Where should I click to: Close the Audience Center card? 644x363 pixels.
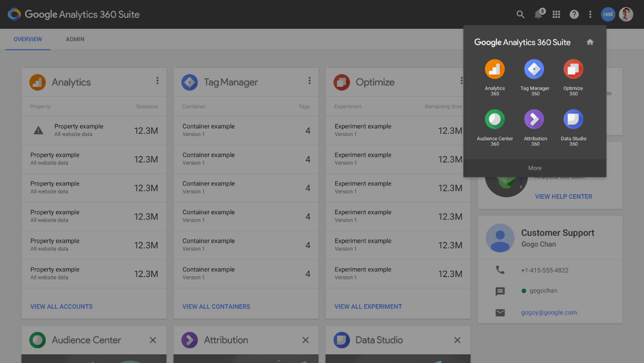153,340
